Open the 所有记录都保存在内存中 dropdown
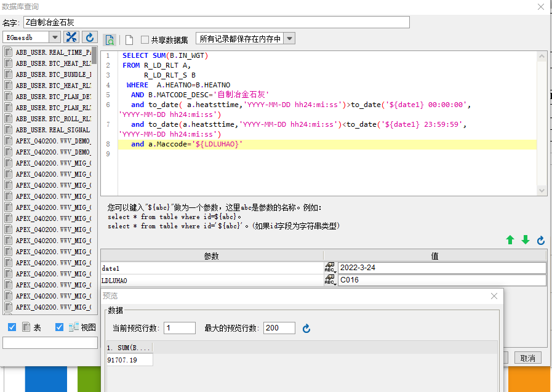This screenshot has width=552, height=392. point(289,38)
